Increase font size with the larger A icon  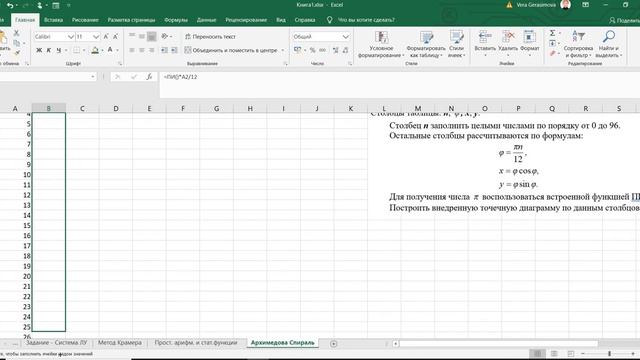point(106,37)
